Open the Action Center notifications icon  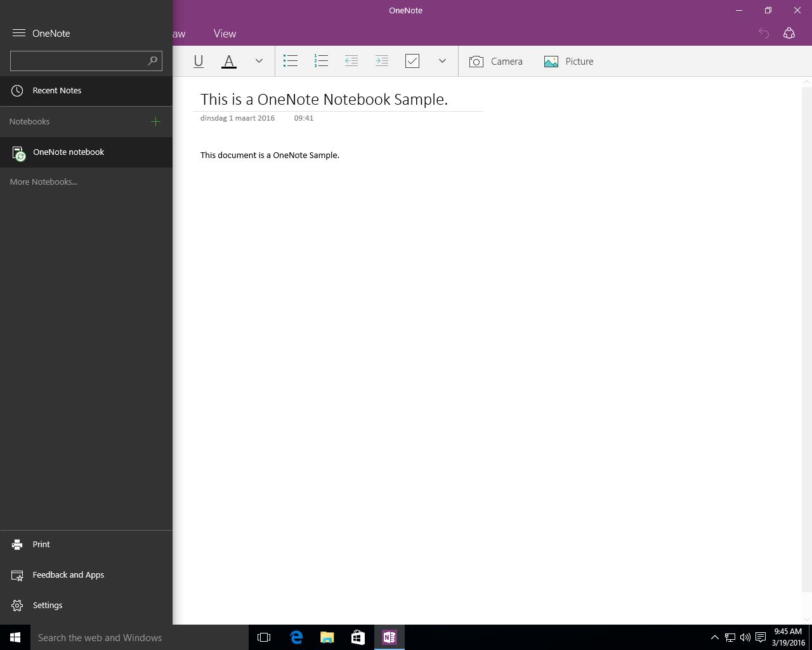pos(761,637)
